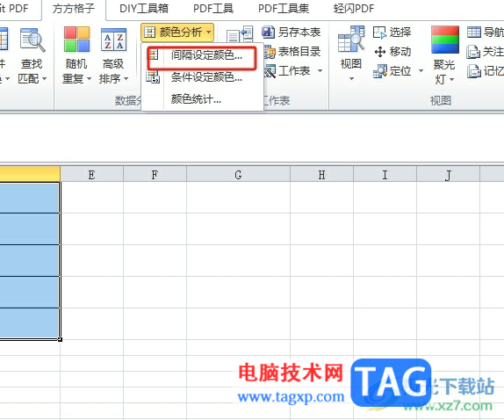The image size is (504, 420).
Task: Click the 高级排序 AZ icon
Action: tap(113, 40)
